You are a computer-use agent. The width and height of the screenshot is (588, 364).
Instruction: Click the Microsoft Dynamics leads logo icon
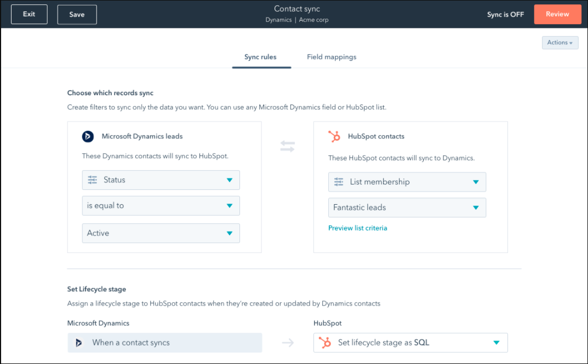click(88, 136)
